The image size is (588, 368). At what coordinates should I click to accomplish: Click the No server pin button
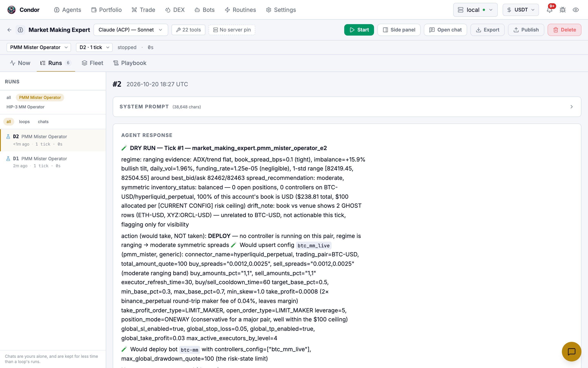(232, 30)
